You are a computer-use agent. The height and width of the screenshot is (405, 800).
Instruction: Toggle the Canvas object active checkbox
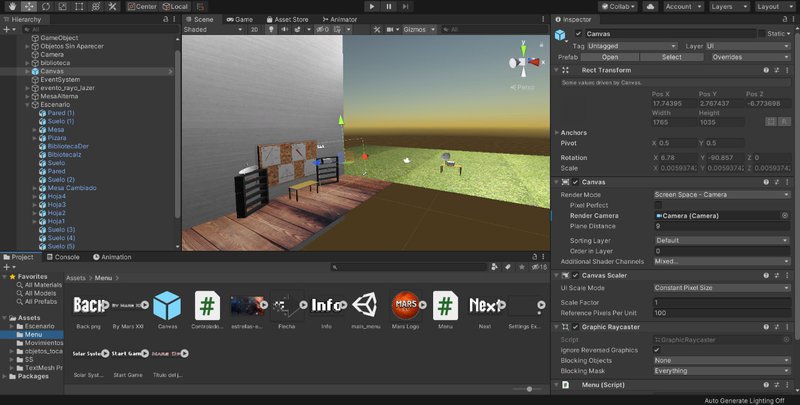point(578,34)
